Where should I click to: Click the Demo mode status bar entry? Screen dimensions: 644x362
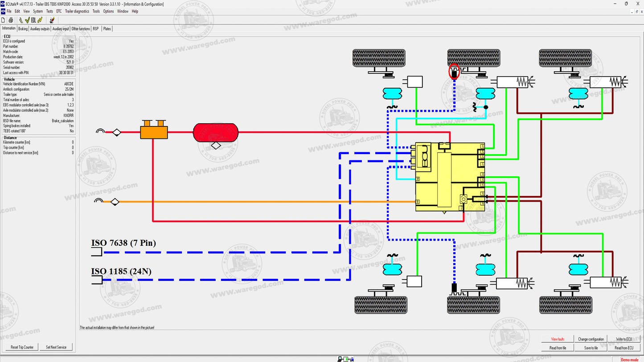pos(629,359)
